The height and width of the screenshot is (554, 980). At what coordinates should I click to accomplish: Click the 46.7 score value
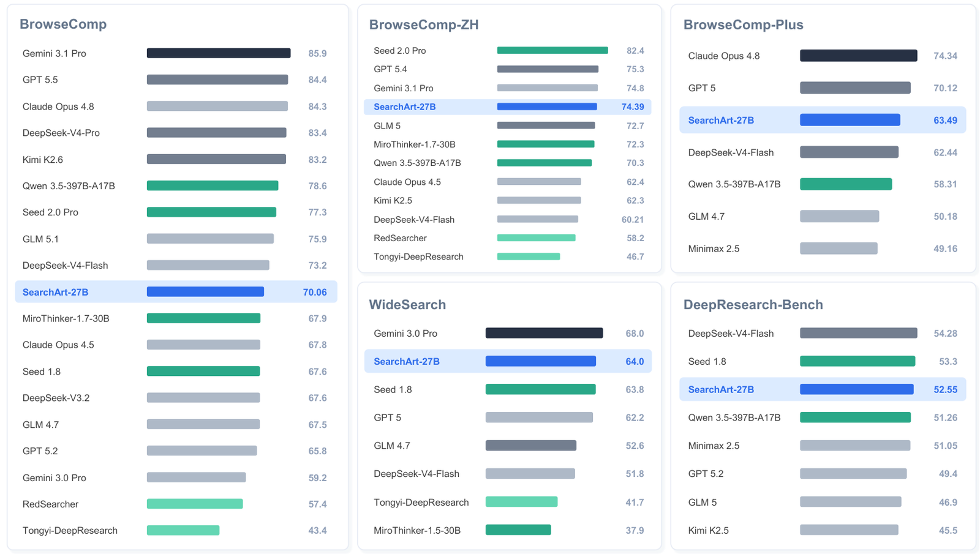pos(635,256)
